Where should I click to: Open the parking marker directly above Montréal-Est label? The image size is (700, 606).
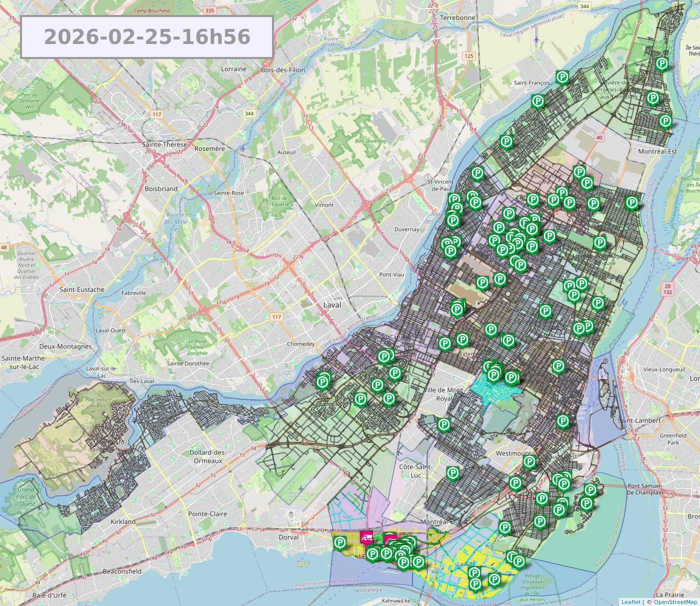665,121
